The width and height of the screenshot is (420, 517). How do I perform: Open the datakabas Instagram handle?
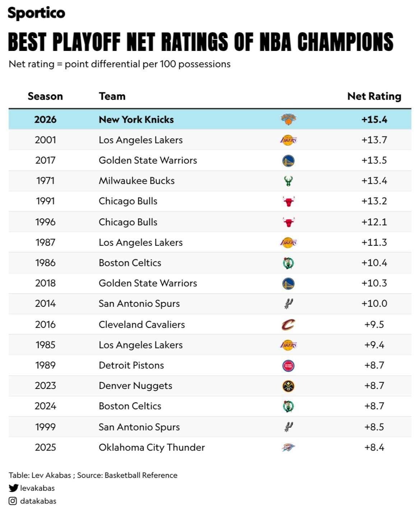pyautogui.click(x=38, y=501)
